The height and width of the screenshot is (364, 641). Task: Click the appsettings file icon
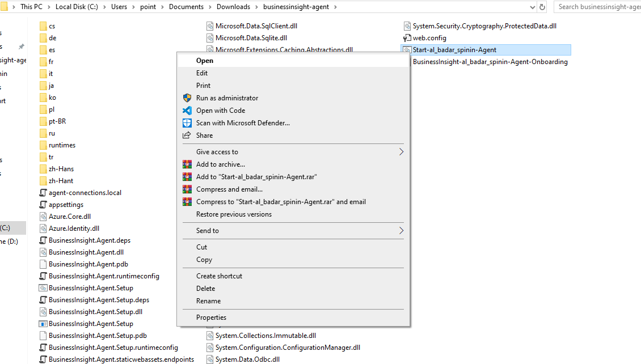(43, 205)
